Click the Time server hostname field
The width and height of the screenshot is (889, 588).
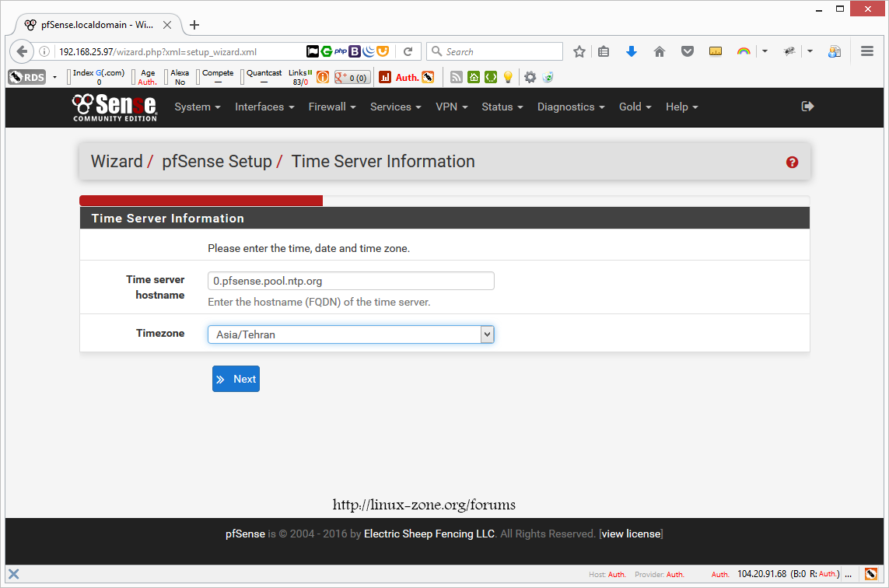(x=351, y=281)
